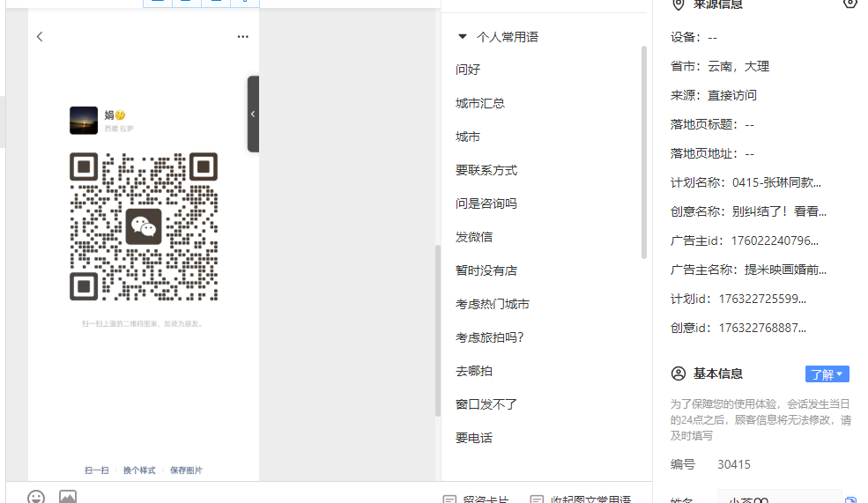This screenshot has height=503, width=868.
Task: Click the 省市 云南,大理 entry
Action: point(720,66)
